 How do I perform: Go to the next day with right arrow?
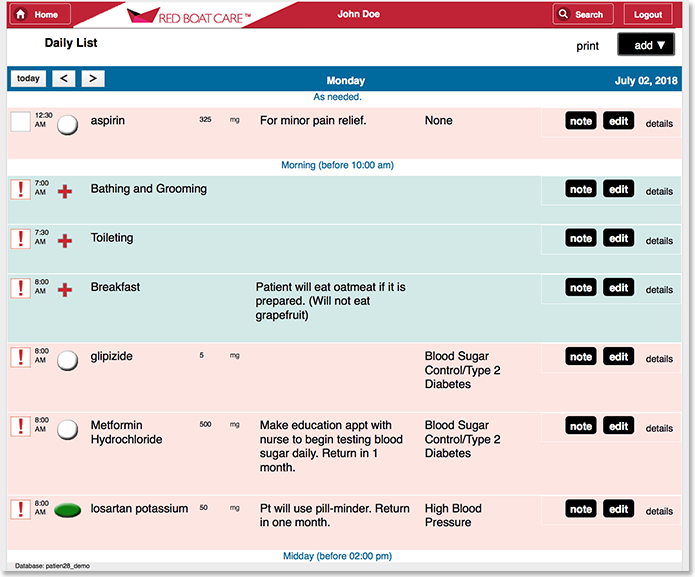(93, 78)
